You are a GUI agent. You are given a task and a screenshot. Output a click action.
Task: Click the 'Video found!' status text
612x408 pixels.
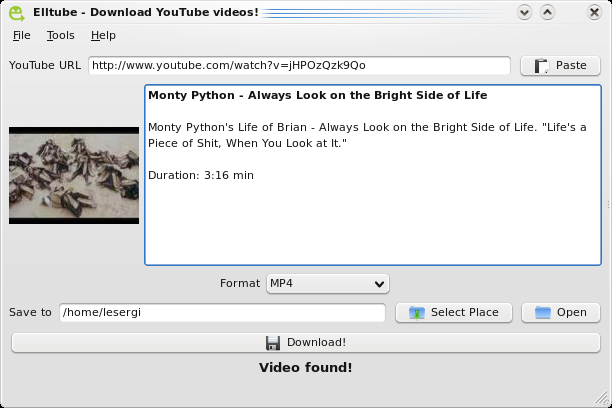click(306, 367)
